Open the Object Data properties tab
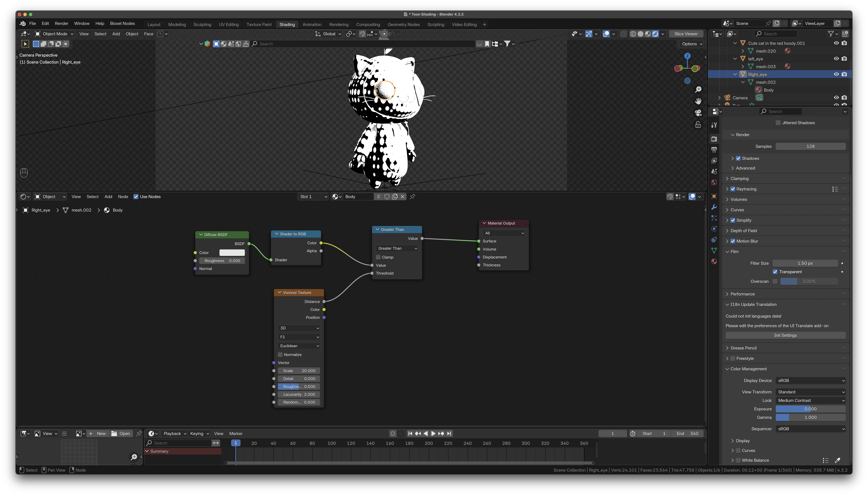The height and width of the screenshot is (495, 868). click(714, 251)
